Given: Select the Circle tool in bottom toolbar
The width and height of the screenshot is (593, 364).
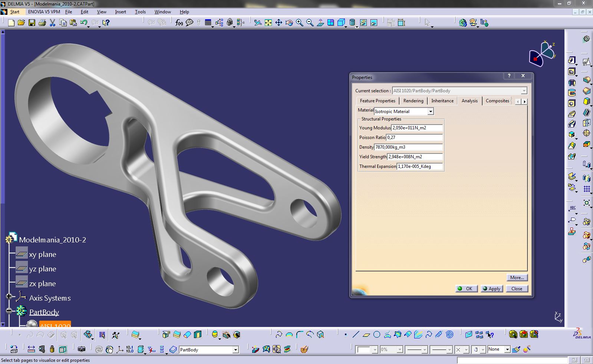Looking at the screenshot, I should click(x=377, y=335).
